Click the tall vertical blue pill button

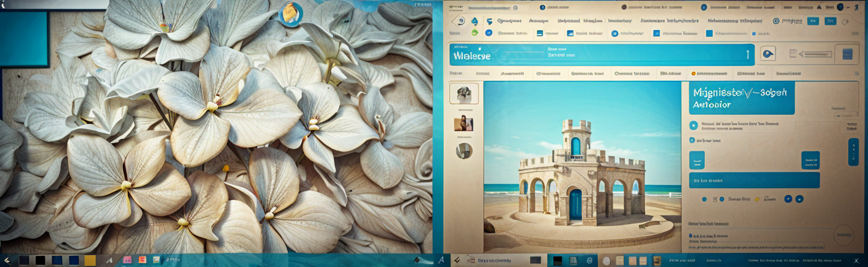pyautogui.click(x=853, y=152)
